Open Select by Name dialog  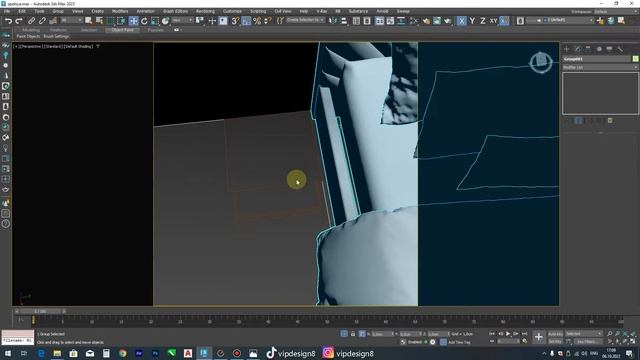pyautogui.click(x=99, y=20)
